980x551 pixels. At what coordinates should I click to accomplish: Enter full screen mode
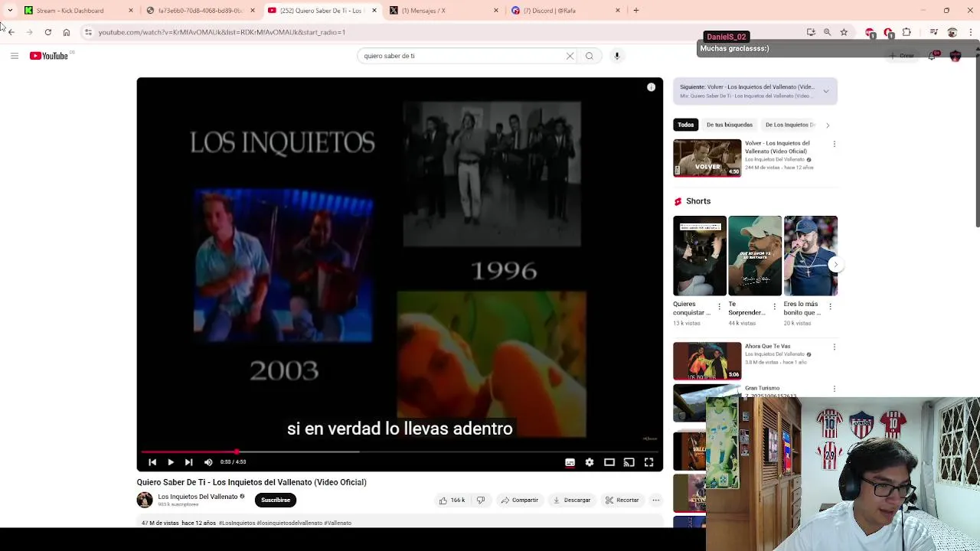coord(648,462)
